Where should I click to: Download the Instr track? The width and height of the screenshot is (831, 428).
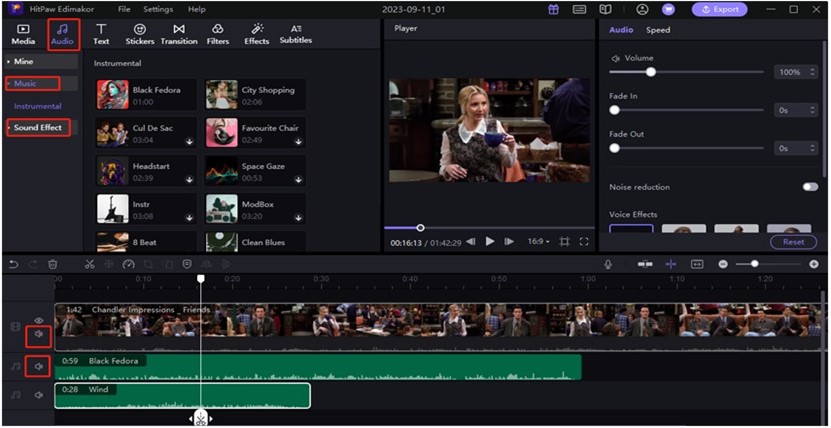pos(189,218)
